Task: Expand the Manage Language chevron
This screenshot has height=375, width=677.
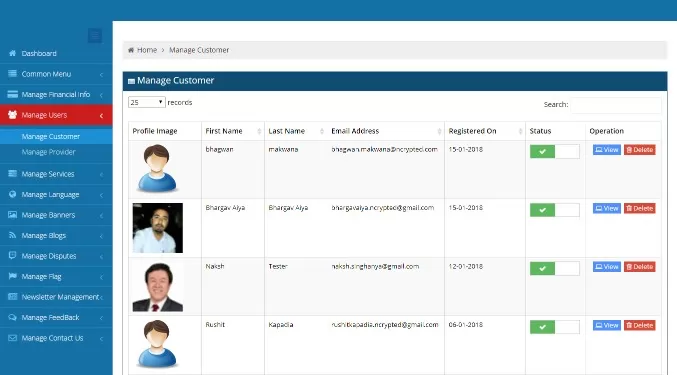Action: pyautogui.click(x=101, y=195)
